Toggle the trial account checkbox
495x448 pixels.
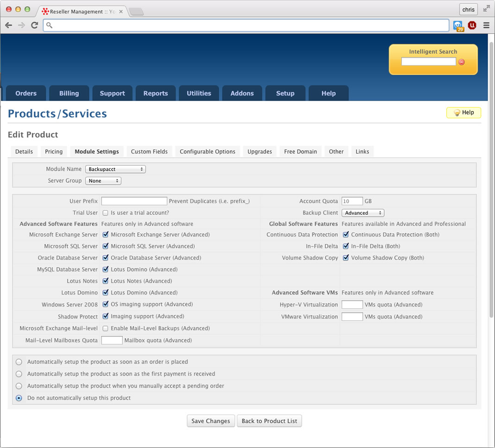(105, 213)
